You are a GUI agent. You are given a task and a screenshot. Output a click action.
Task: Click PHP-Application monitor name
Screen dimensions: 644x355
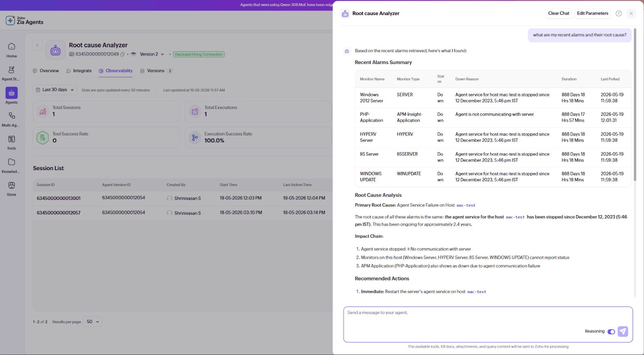coord(371,118)
